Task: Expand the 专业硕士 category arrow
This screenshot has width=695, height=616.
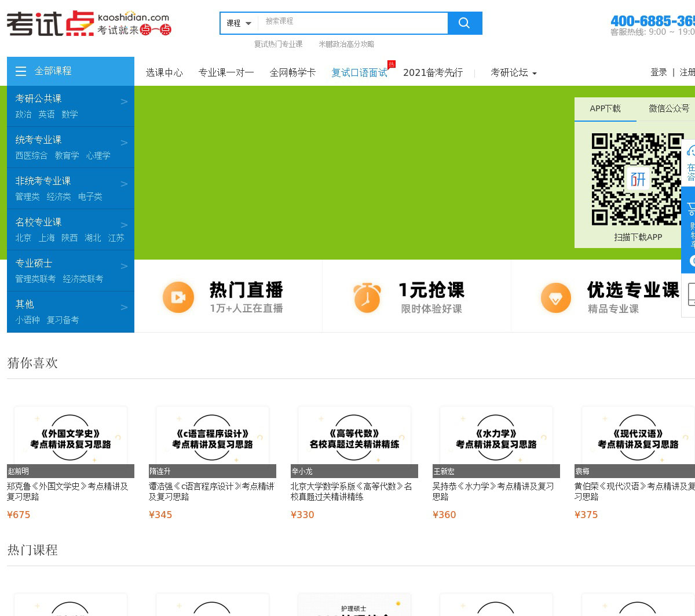Action: [x=124, y=267]
